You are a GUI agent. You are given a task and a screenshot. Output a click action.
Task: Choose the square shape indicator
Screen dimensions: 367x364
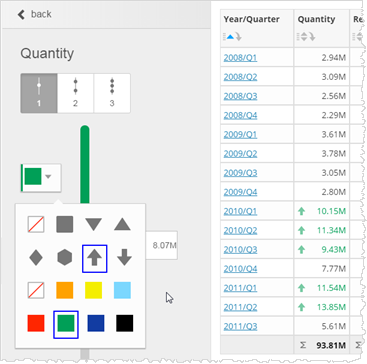[x=65, y=224]
